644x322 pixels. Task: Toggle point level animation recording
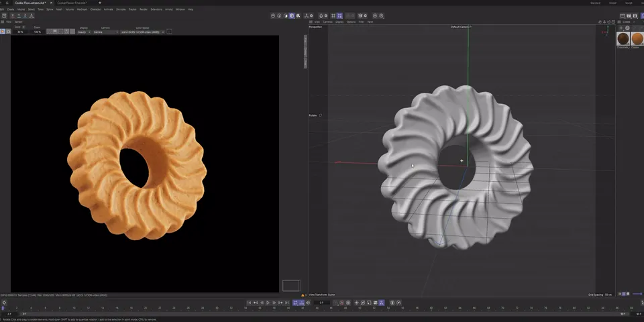382,303
